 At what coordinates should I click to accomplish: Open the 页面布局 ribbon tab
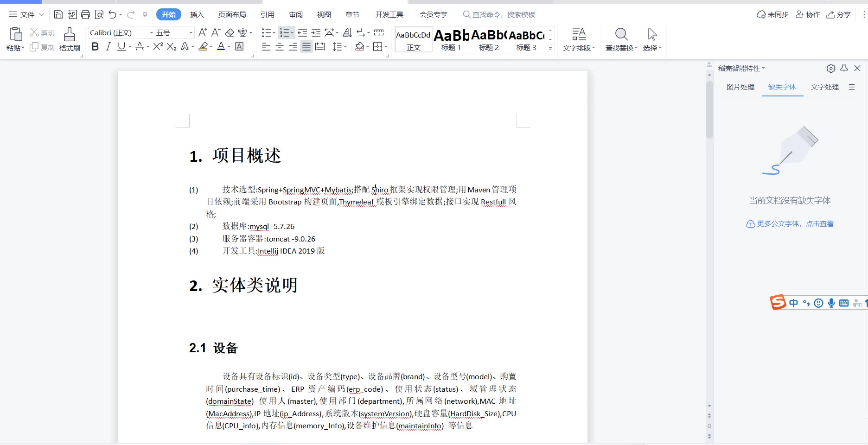(232, 14)
